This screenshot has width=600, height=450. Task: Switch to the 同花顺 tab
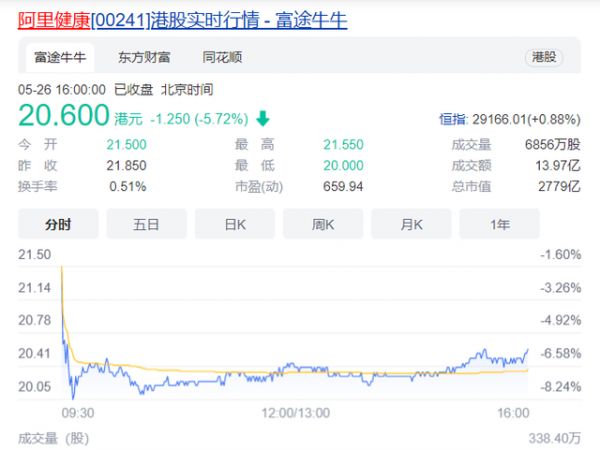[222, 57]
